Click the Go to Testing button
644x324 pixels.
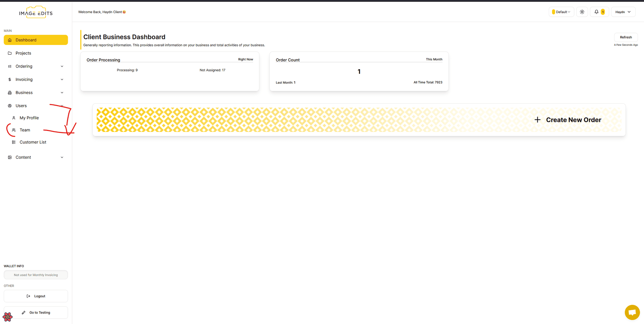click(x=36, y=313)
